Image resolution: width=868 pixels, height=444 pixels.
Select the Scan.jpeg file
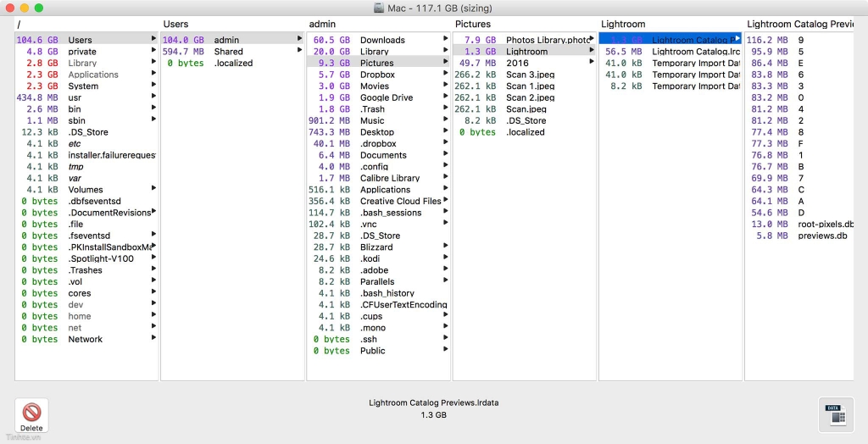(525, 109)
